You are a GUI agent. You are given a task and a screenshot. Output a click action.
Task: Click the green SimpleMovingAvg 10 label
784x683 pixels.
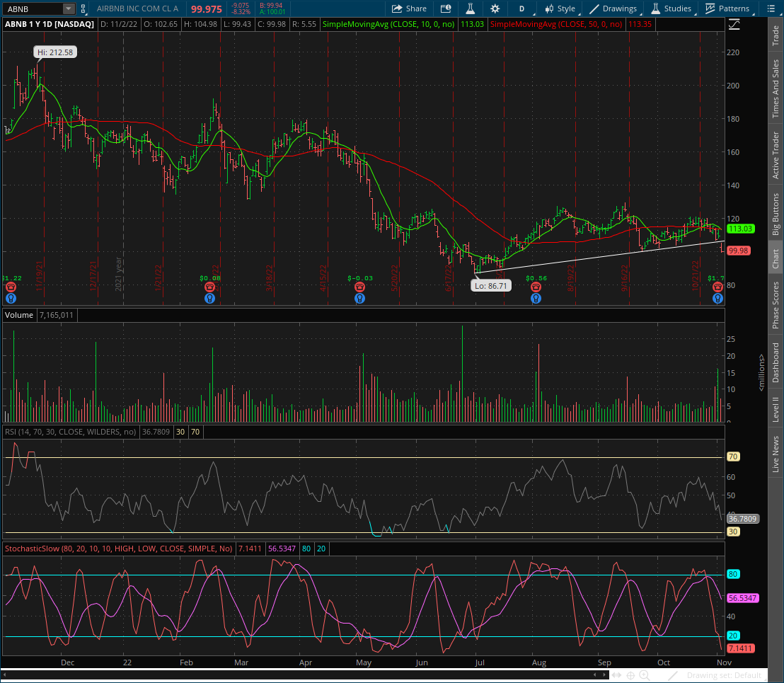(x=388, y=24)
